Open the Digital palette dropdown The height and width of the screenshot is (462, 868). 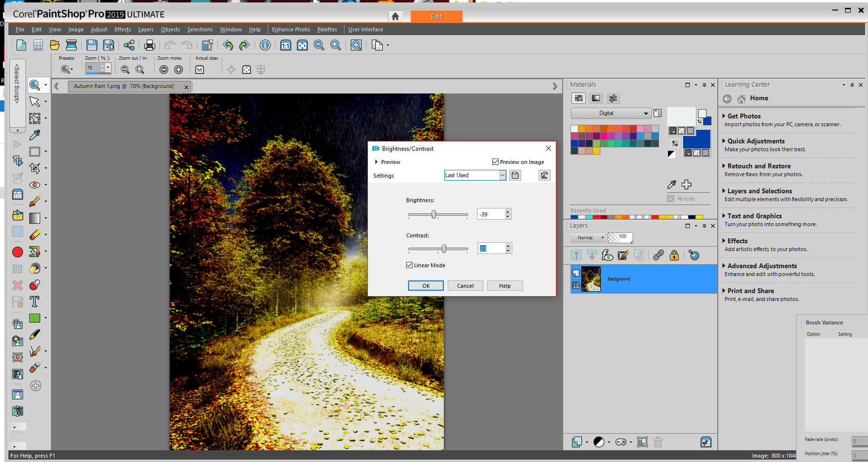click(x=611, y=113)
